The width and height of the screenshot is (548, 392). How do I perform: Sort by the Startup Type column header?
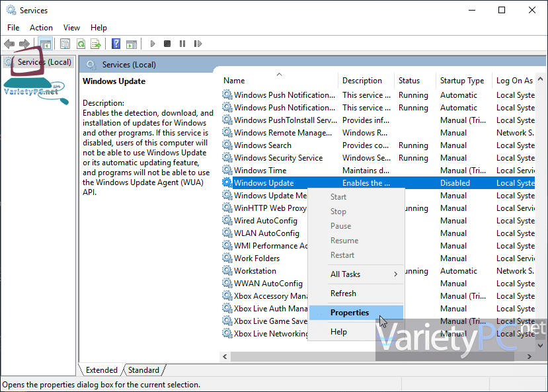click(464, 81)
